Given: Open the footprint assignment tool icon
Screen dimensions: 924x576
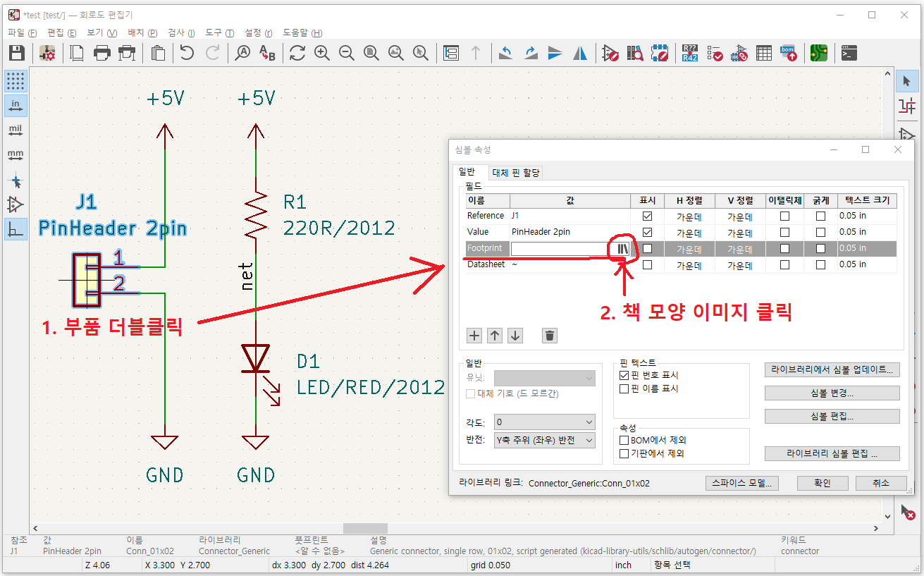Looking at the screenshot, I should [739, 53].
